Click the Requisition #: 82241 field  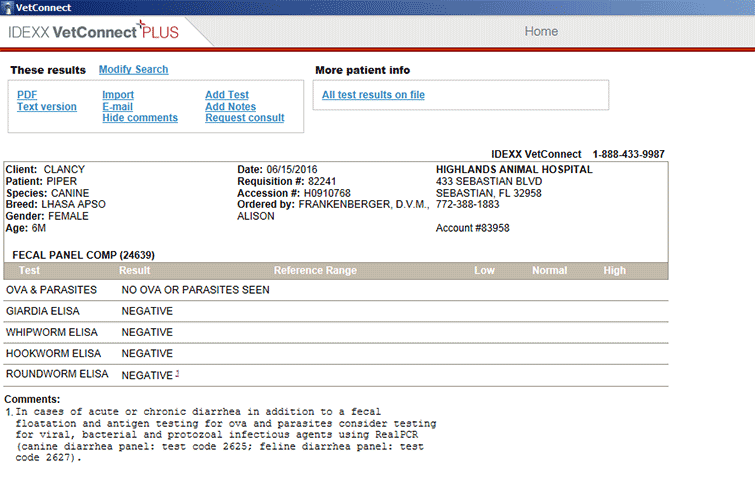286,182
